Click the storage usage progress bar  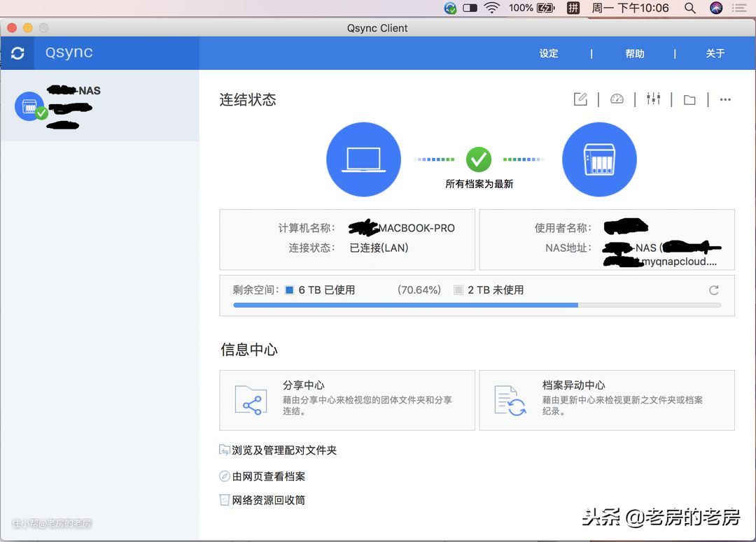[477, 306]
